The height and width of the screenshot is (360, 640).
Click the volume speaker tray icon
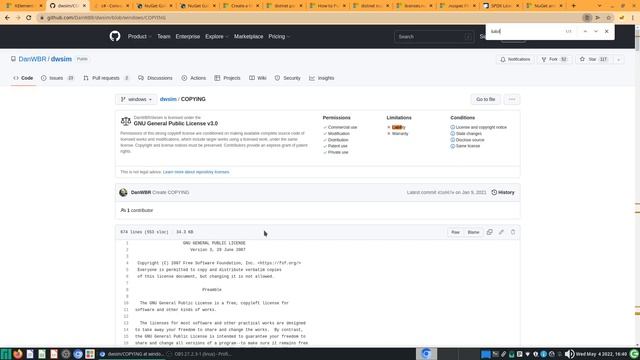569,354
